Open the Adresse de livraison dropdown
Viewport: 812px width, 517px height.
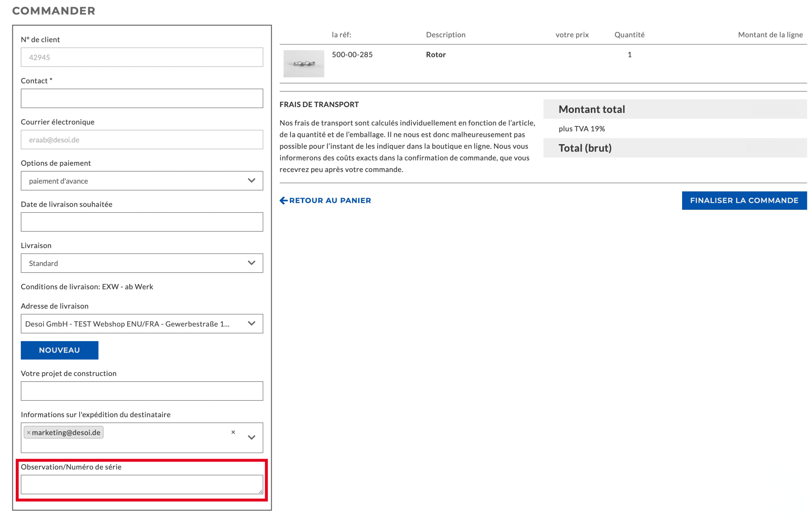coord(142,324)
